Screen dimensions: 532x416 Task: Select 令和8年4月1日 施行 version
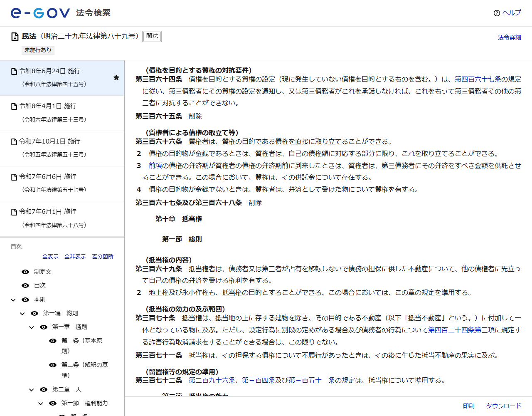[x=62, y=113]
